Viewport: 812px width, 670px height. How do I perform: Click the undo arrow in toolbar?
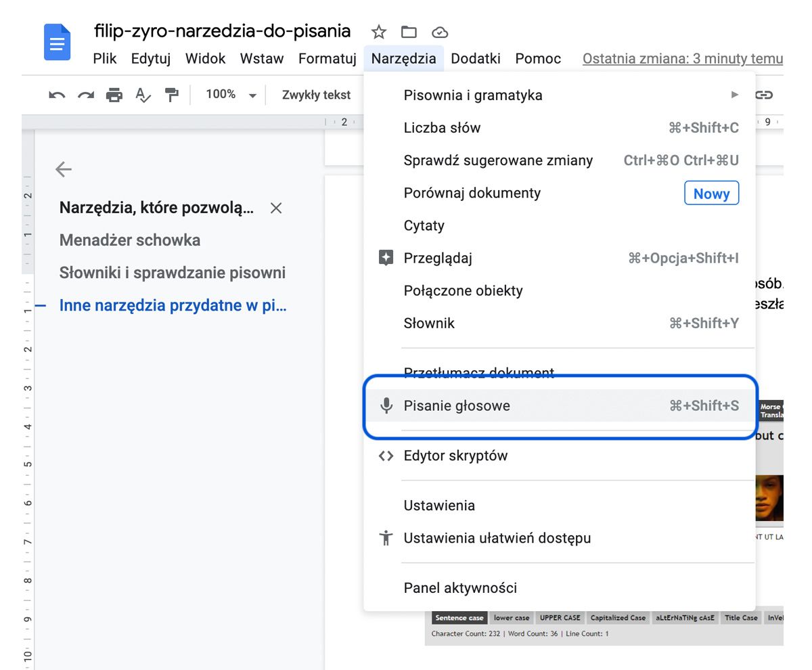[x=57, y=95]
